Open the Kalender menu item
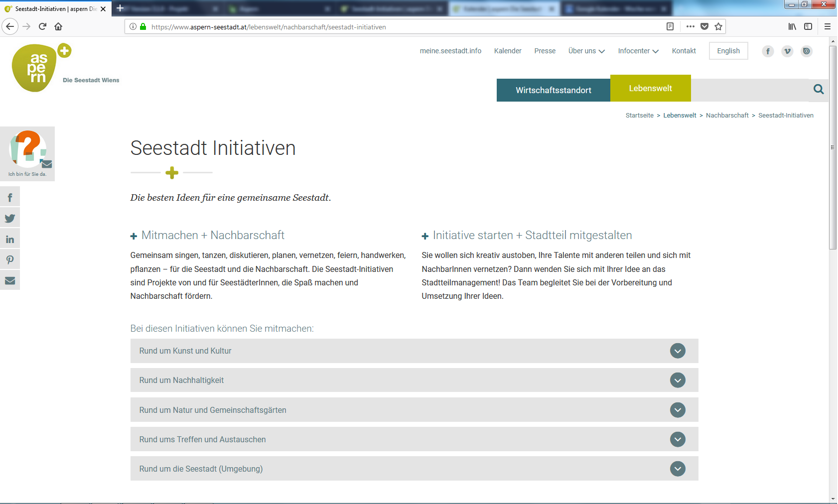 click(508, 51)
